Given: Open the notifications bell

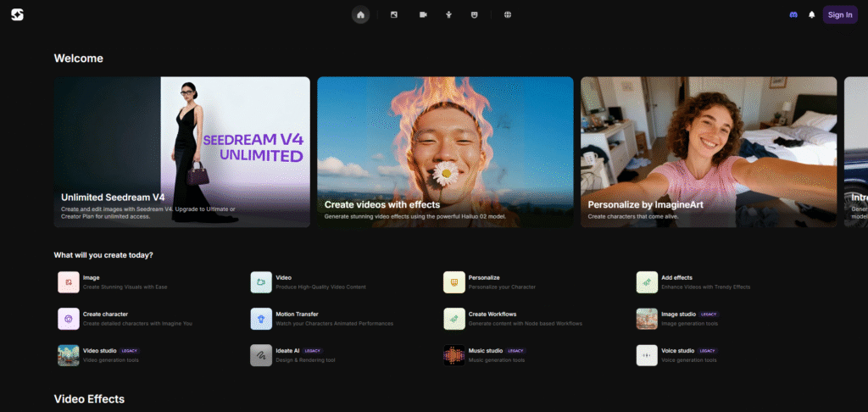Looking at the screenshot, I should point(811,15).
